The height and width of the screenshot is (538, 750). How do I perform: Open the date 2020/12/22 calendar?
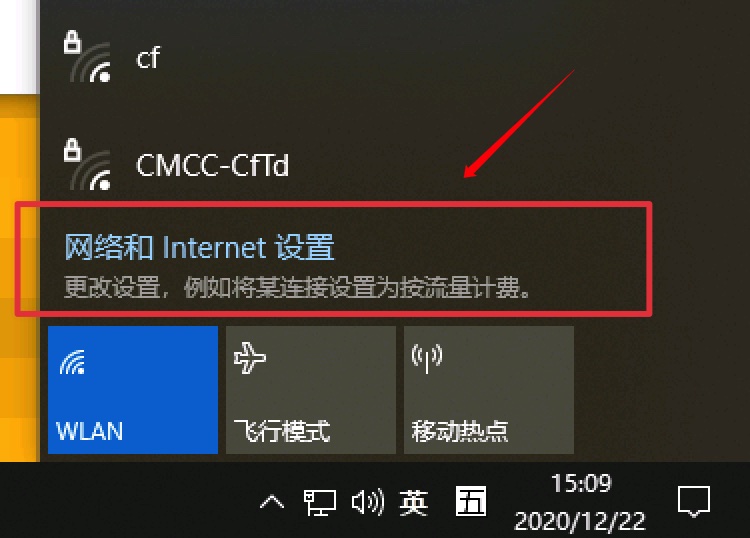click(x=580, y=521)
